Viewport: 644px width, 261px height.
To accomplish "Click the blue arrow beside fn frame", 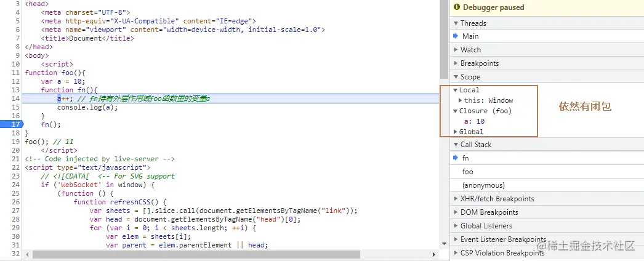I will [456, 158].
